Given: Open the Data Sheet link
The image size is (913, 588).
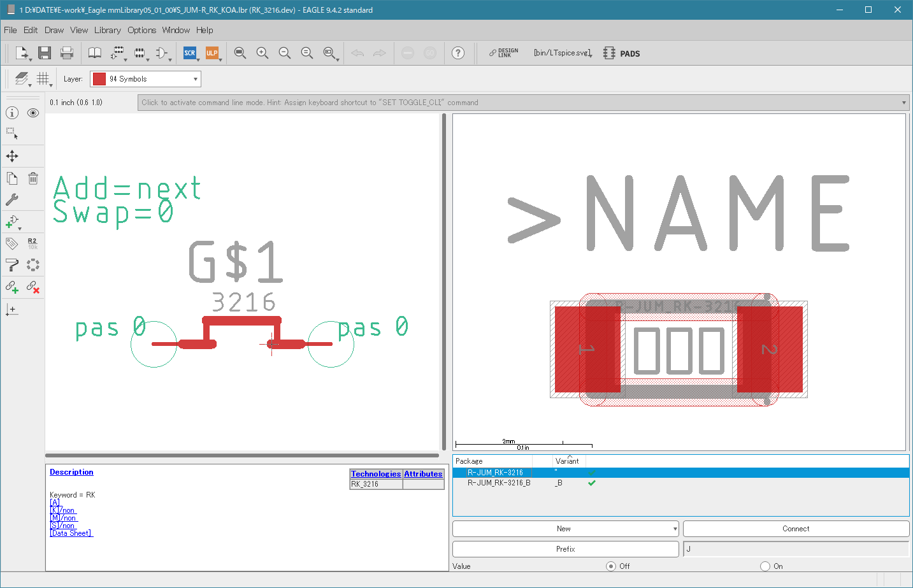Looking at the screenshot, I should [x=71, y=533].
